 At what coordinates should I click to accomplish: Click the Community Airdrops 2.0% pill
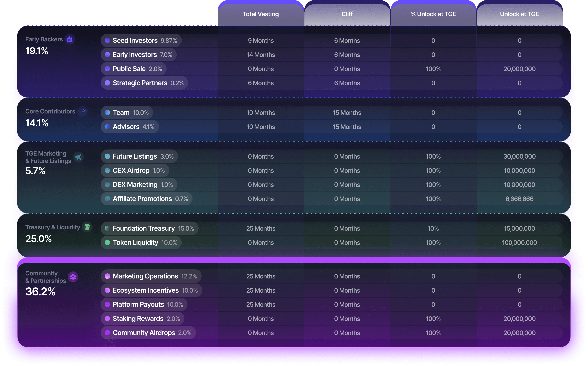(x=148, y=333)
